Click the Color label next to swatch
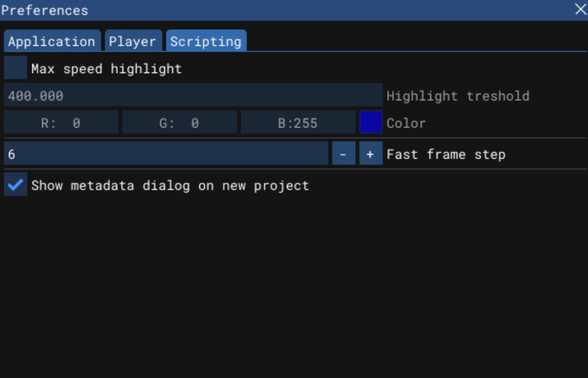Screen dimensions: 588x378 tap(406, 123)
